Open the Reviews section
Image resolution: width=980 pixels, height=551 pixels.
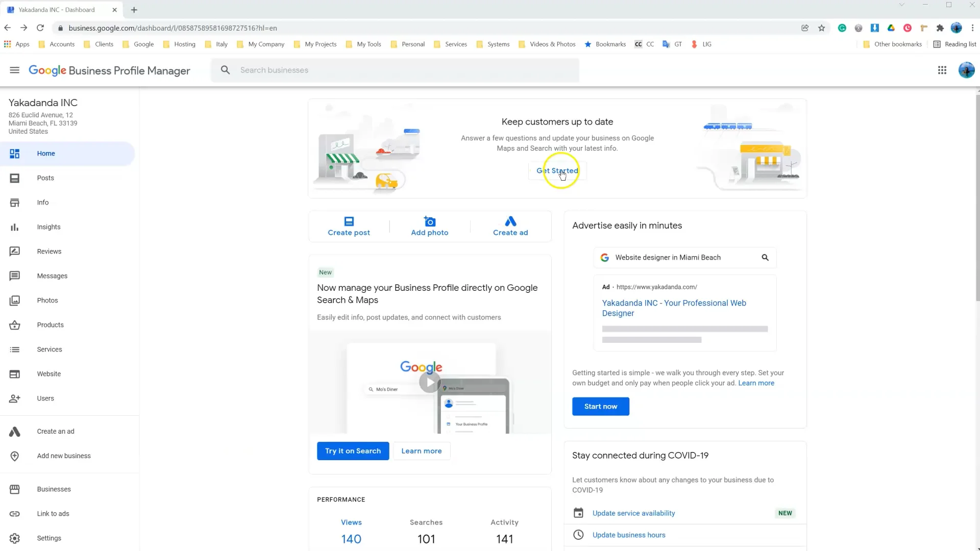point(49,251)
